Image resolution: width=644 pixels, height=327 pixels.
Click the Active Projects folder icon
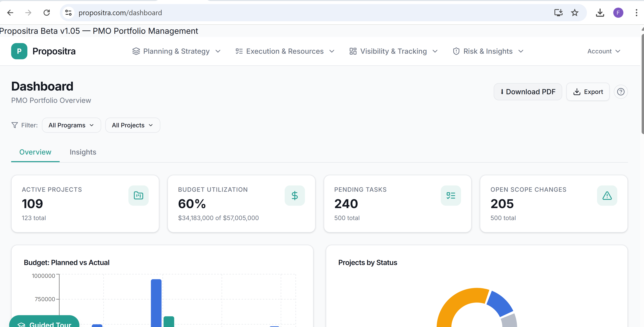click(138, 195)
